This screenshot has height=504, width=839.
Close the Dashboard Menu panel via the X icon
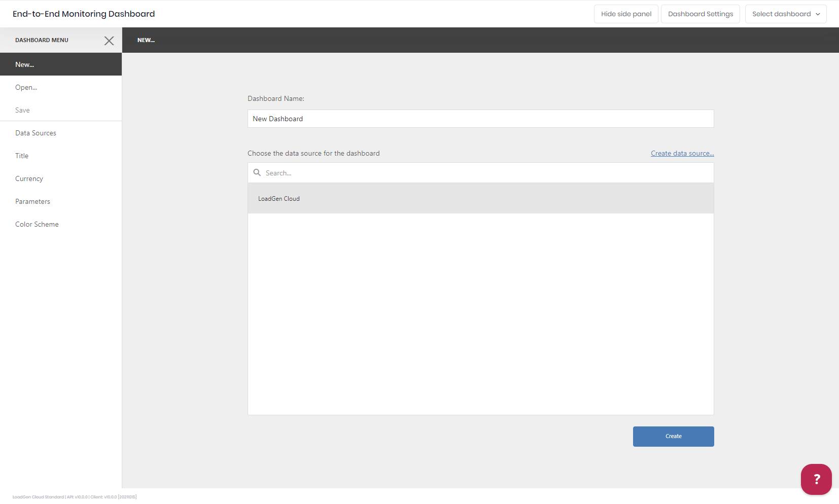pos(109,41)
